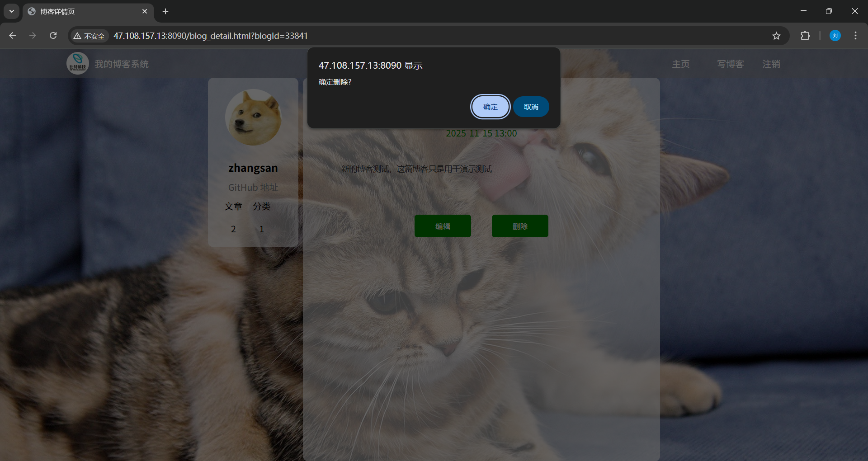This screenshot has height=461, width=868.
Task: Open the browser profile avatar
Action: pyautogui.click(x=835, y=36)
